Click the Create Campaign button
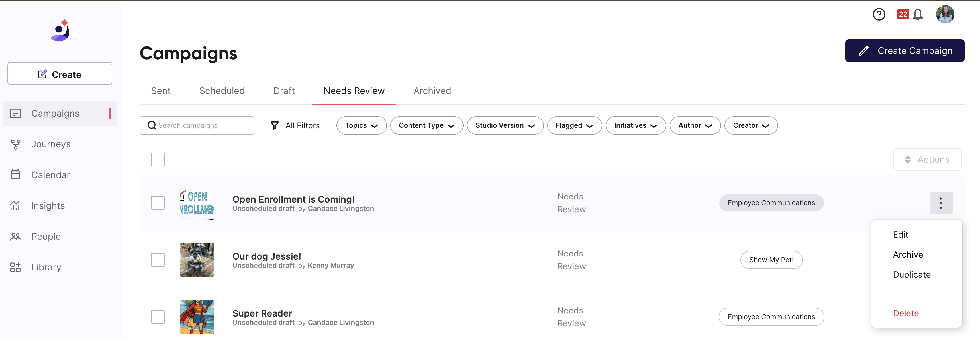Viewport: 980px width, 338px height. pyautogui.click(x=905, y=51)
